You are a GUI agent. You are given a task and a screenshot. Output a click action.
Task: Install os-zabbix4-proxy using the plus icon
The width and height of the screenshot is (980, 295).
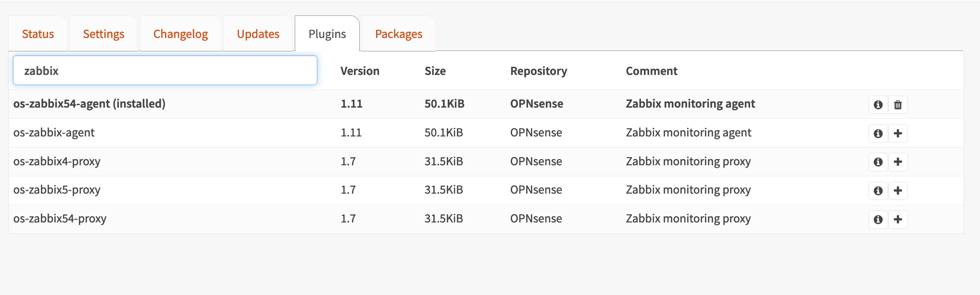[x=898, y=162]
